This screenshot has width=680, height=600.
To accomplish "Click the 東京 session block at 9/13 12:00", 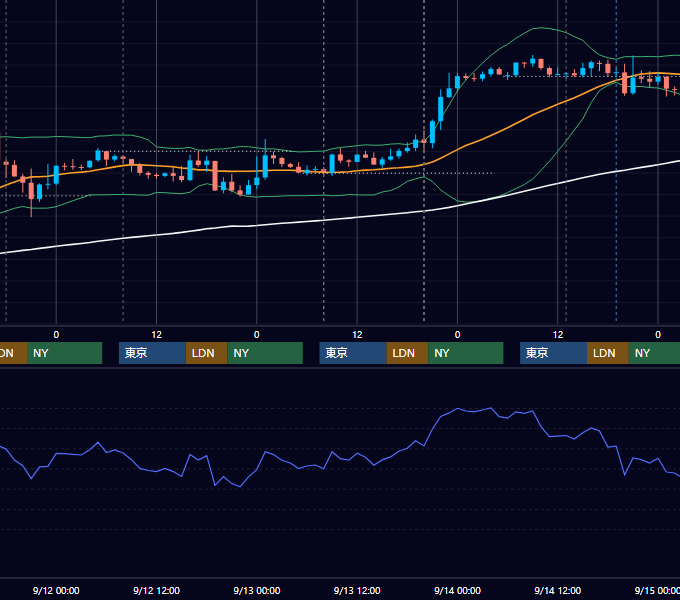I will point(353,353).
